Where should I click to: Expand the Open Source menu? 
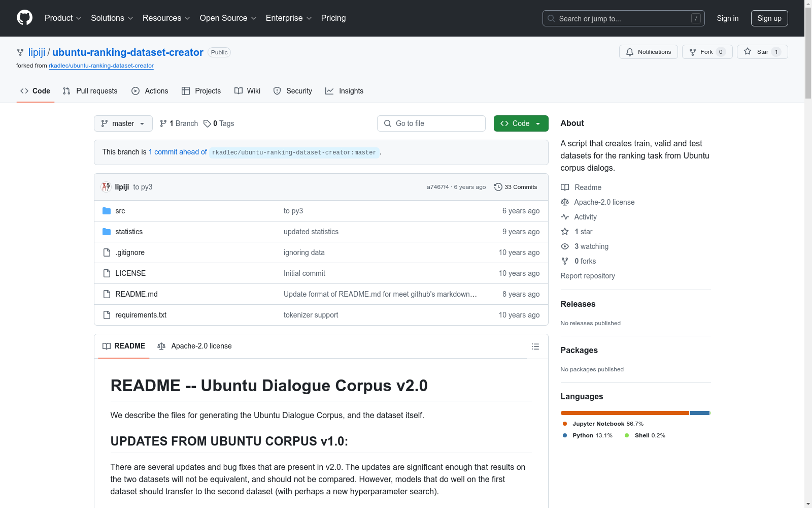click(228, 18)
